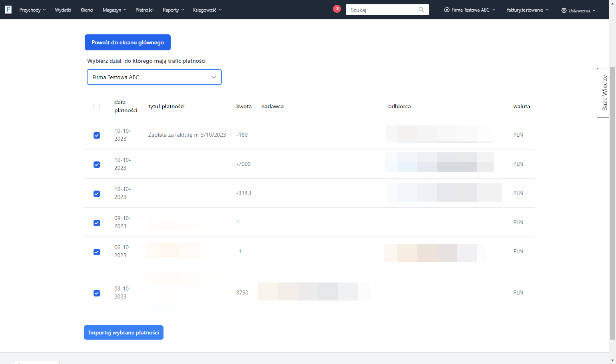Click Importuj wybrane płatności button
Screen dimensions: 616x364
124,332
